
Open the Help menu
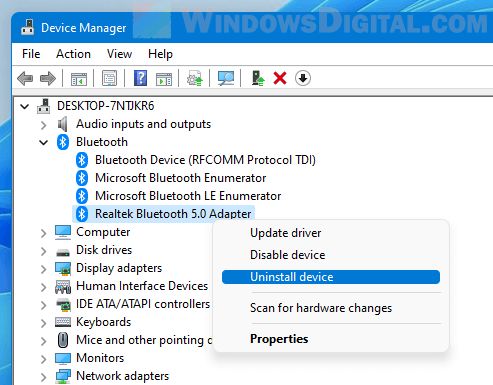pyautogui.click(x=160, y=54)
